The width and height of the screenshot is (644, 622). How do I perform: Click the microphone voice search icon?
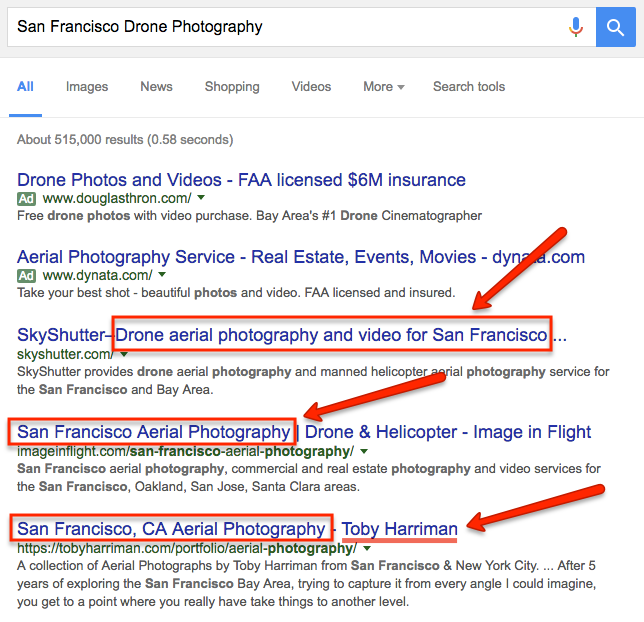point(576,27)
